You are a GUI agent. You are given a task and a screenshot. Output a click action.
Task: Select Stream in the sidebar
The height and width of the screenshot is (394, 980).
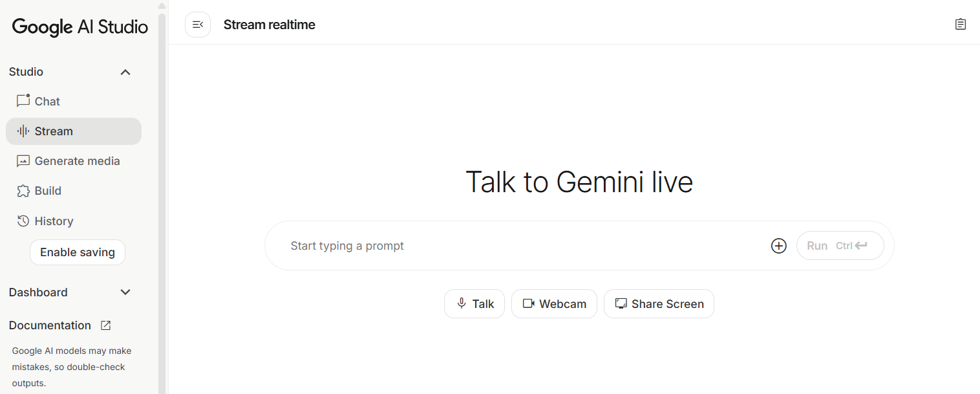[x=54, y=131]
